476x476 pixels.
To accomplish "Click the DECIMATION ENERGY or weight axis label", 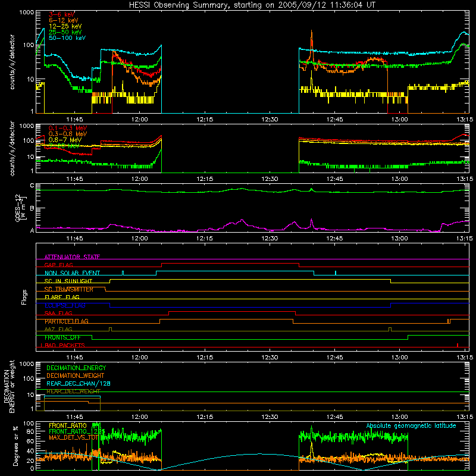I will (9, 386).
